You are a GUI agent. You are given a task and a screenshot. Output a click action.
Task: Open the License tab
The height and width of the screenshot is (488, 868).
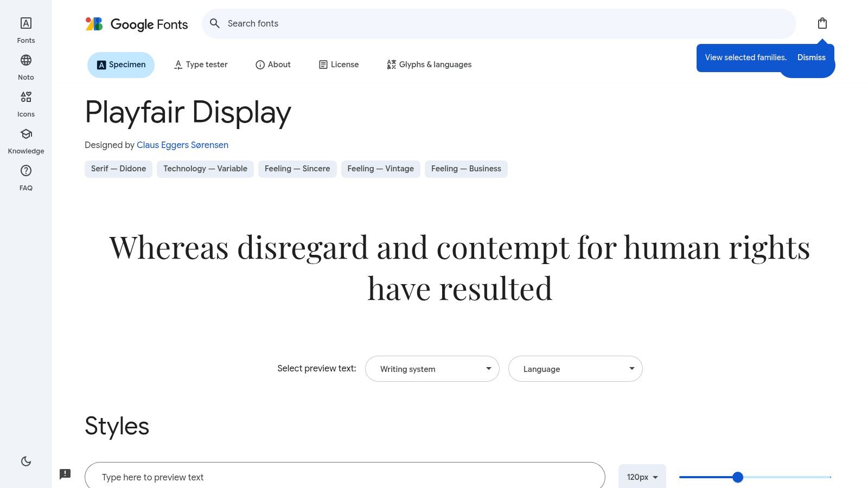(339, 65)
